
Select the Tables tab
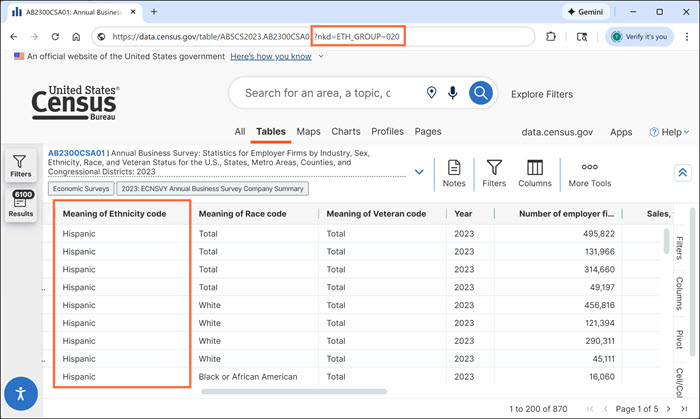(271, 132)
